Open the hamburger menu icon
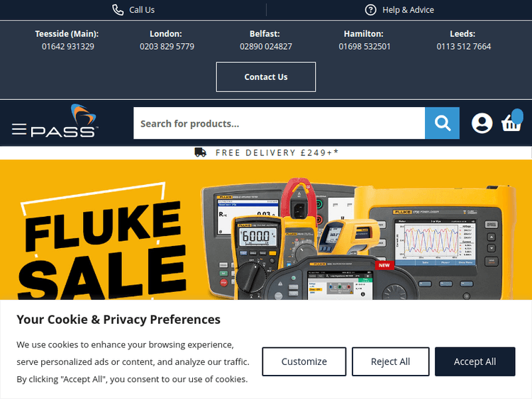Image resolution: width=532 pixels, height=399 pixels. pos(19,129)
